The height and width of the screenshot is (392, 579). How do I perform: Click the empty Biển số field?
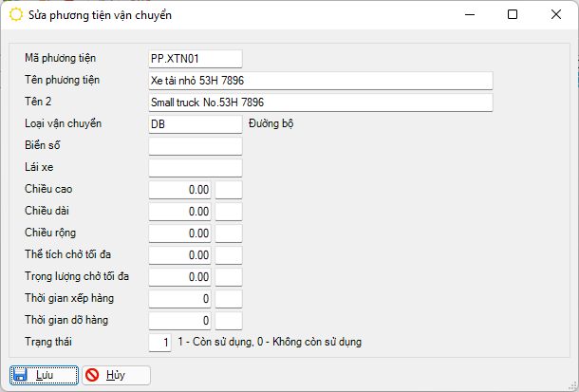point(196,146)
